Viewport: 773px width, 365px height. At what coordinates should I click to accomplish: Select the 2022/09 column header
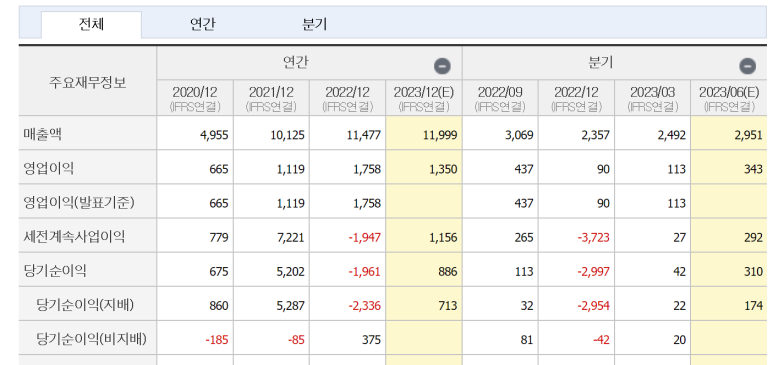pyautogui.click(x=500, y=98)
